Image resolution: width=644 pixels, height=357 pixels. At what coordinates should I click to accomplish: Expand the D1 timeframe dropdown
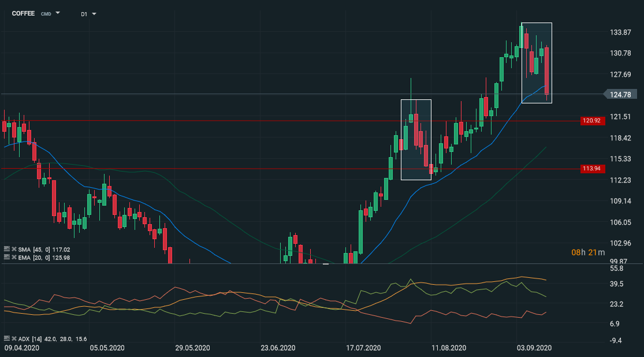click(94, 14)
